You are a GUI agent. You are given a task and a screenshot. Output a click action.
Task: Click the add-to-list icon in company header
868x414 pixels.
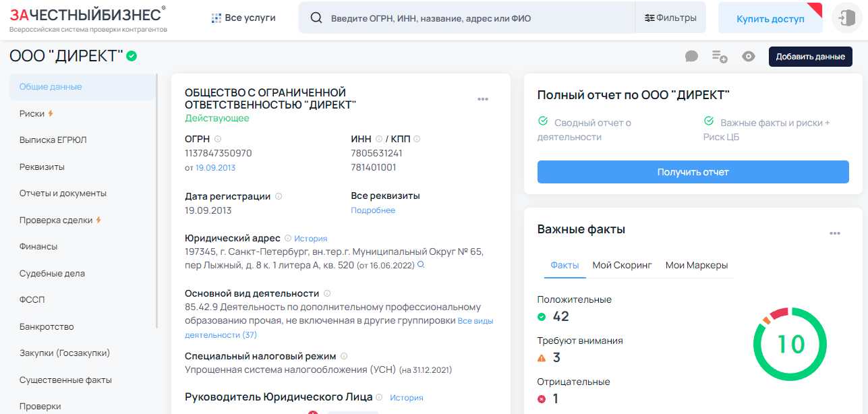coord(719,57)
